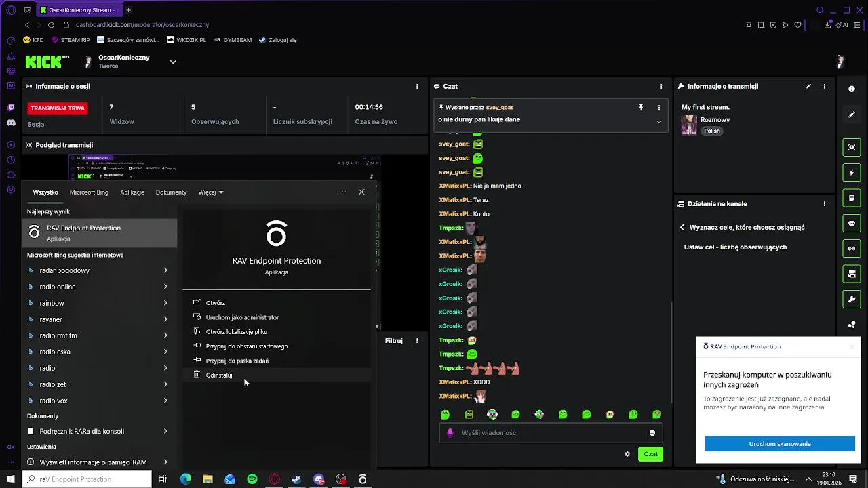Expand the 'rainbow' suggestion arrow

165,303
